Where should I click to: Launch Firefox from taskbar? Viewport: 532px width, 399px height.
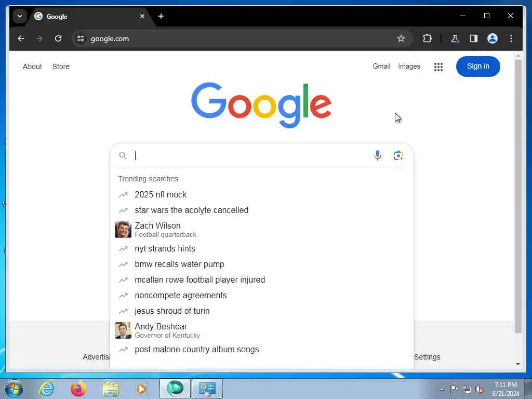pyautogui.click(x=78, y=389)
